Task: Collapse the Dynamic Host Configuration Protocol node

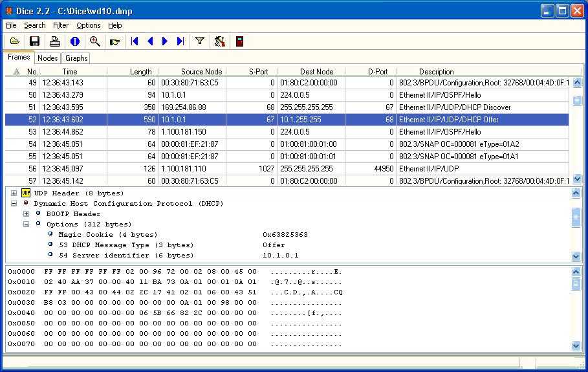Action: pyautogui.click(x=14, y=203)
